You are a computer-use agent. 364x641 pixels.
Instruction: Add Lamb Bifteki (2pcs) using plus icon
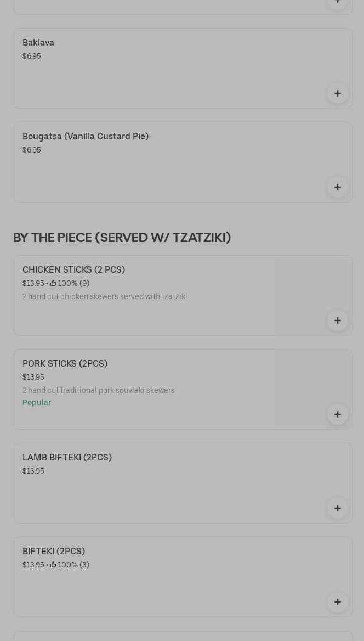337,508
